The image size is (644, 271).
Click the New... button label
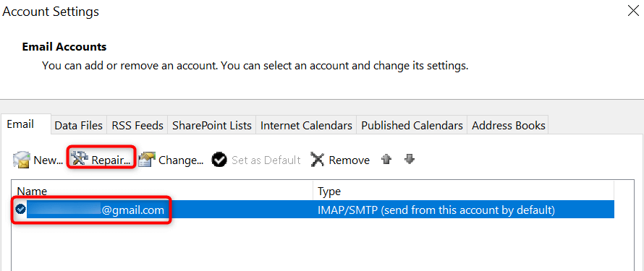click(x=48, y=160)
